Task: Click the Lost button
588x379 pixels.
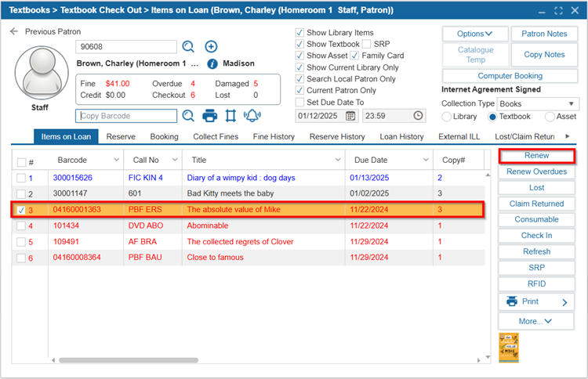Action: 536,188
